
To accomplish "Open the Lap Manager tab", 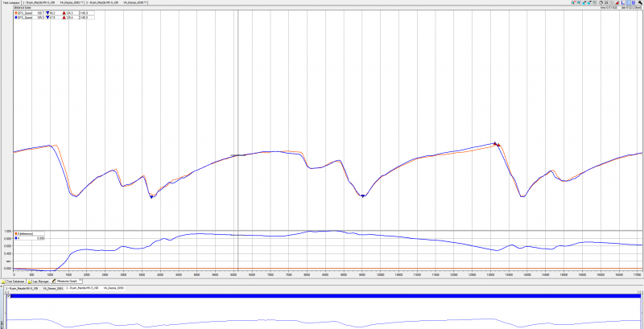I will pyautogui.click(x=38, y=282).
